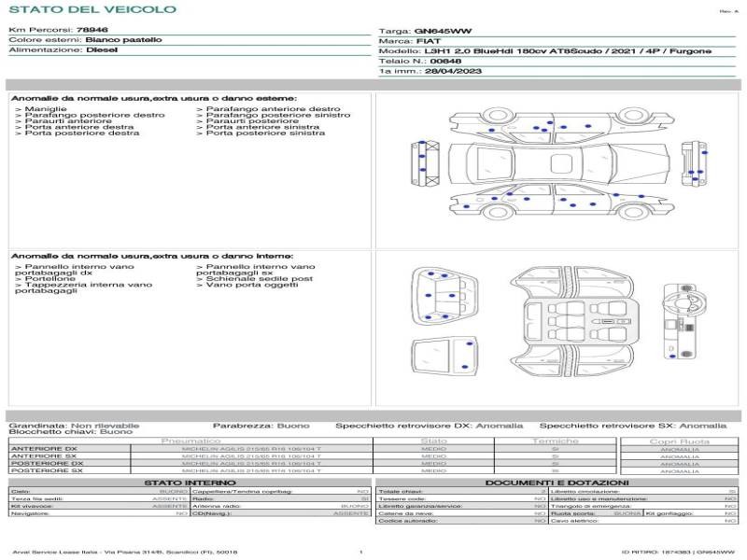Click the Targa value GN645WW in the header
The width and height of the screenshot is (747, 560).
[x=443, y=31]
